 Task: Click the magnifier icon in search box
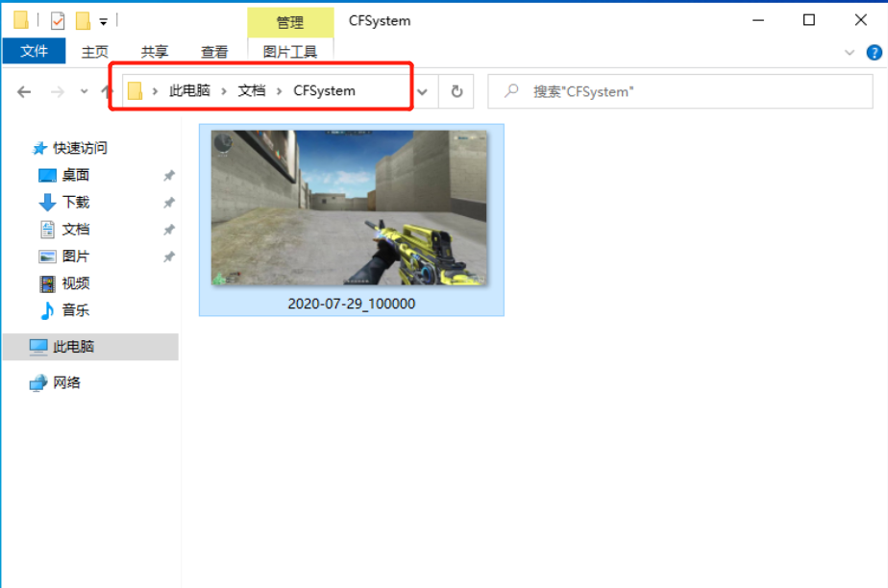click(x=511, y=90)
